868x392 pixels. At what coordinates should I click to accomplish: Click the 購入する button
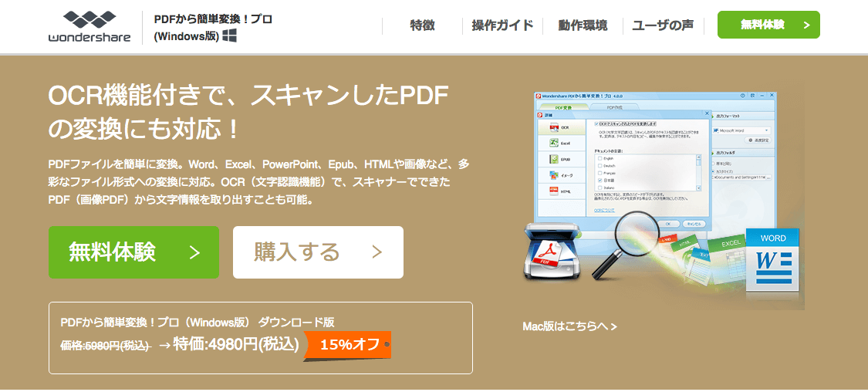318,252
